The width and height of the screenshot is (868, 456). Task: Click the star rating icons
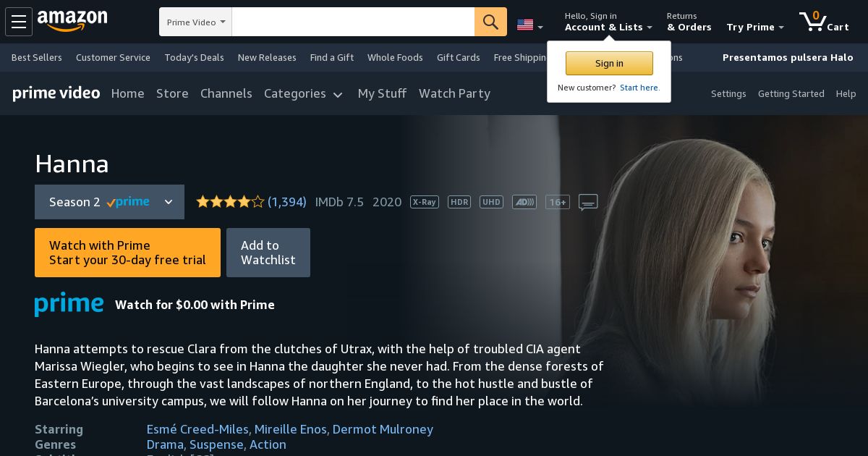point(230,202)
